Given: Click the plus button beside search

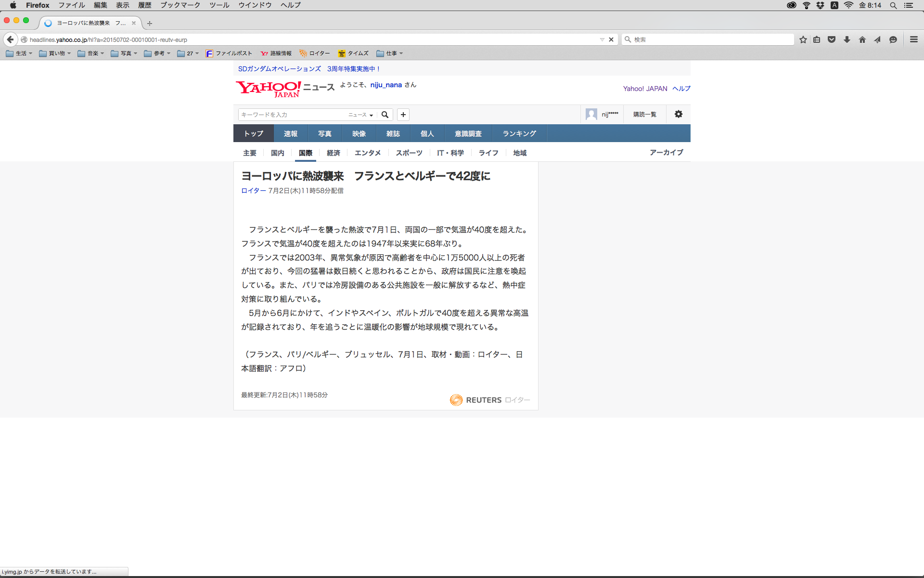Looking at the screenshot, I should click(403, 115).
